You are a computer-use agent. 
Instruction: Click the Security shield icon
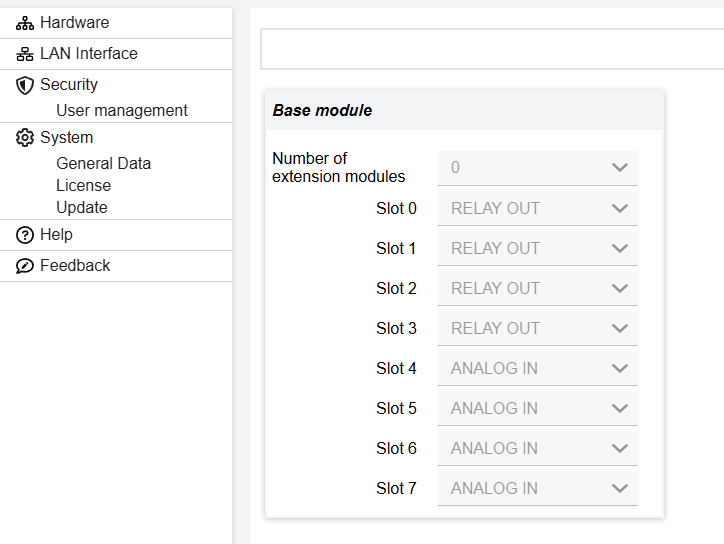(x=25, y=85)
